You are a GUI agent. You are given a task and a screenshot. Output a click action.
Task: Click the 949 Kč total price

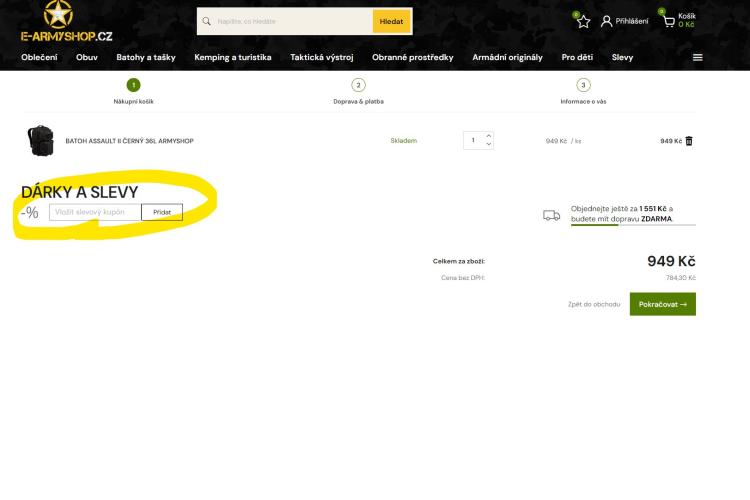coord(671,261)
